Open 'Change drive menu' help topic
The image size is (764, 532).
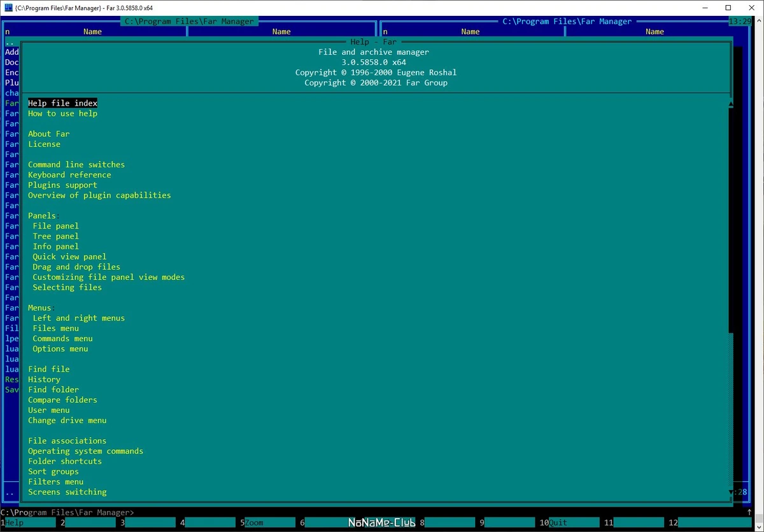tap(67, 420)
